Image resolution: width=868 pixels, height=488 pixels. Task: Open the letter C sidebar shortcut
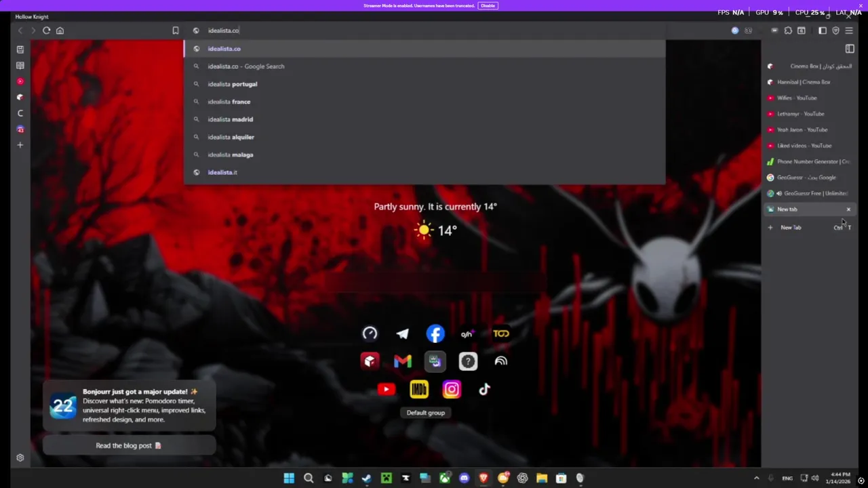[20, 113]
